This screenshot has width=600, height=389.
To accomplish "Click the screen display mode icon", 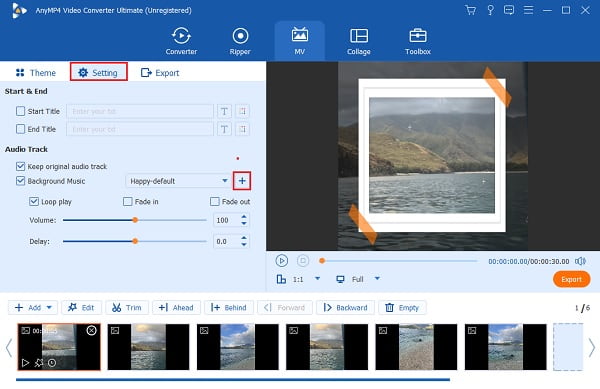I will 340,279.
